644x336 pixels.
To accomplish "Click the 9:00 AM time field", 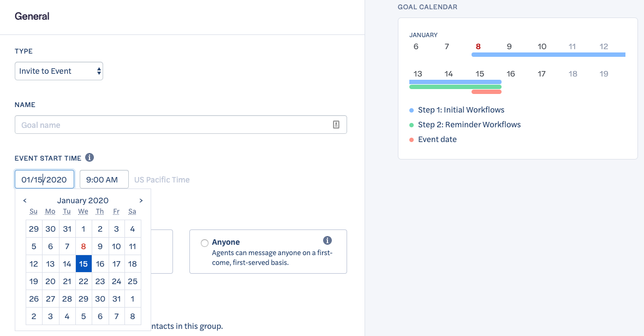I will point(104,179).
